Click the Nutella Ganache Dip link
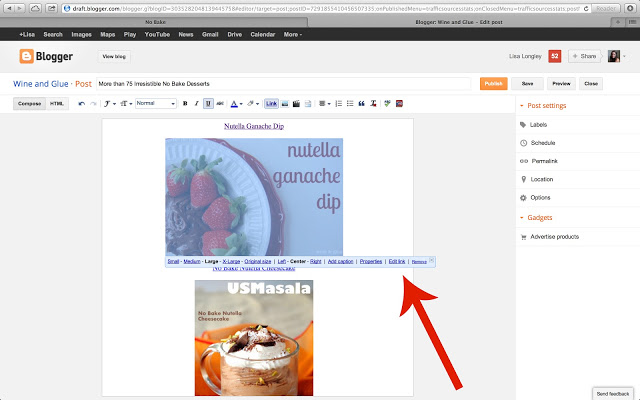The width and height of the screenshot is (640, 400). coord(254,126)
